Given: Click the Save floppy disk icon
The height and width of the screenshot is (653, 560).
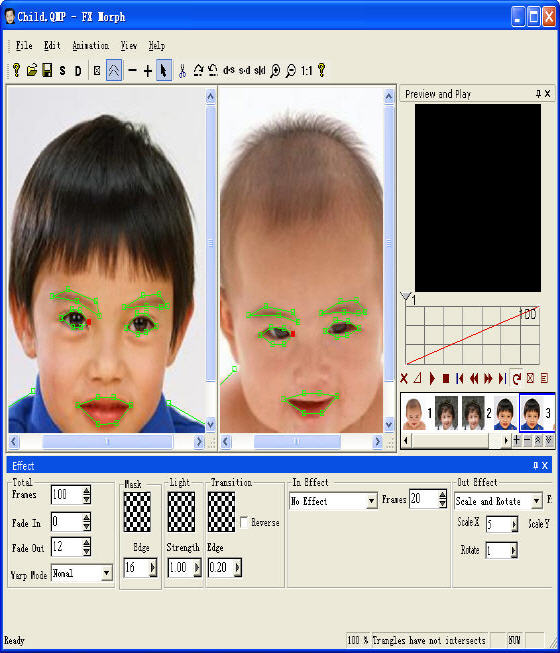Looking at the screenshot, I should click(x=47, y=70).
